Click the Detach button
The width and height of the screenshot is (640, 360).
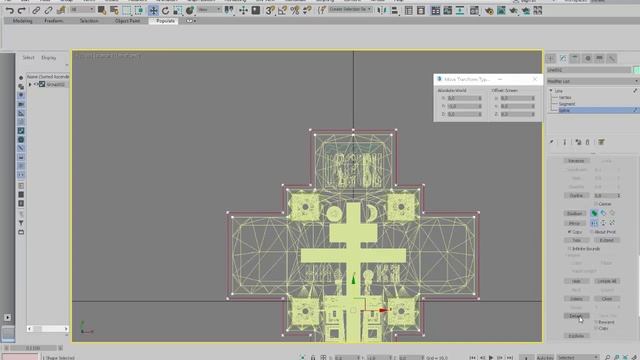[x=576, y=316]
